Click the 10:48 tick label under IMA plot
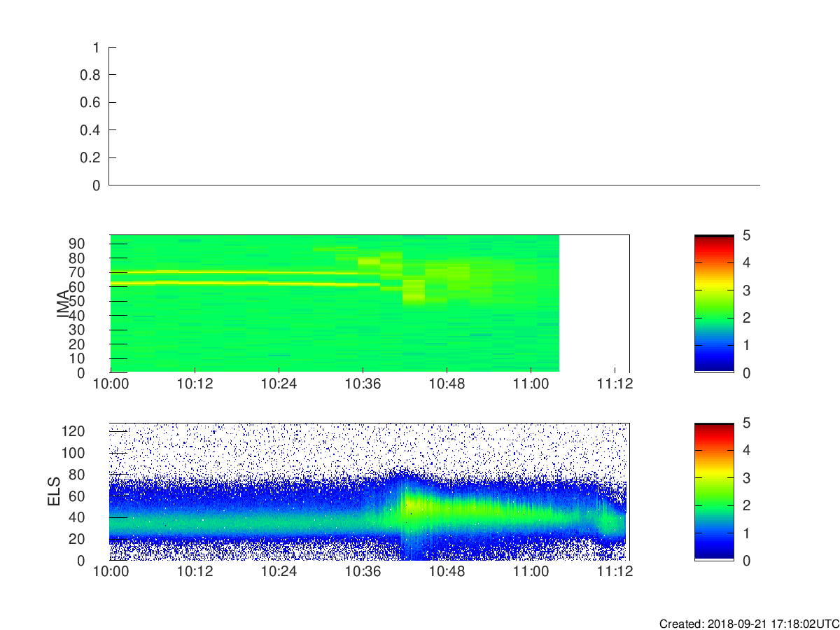 (447, 384)
